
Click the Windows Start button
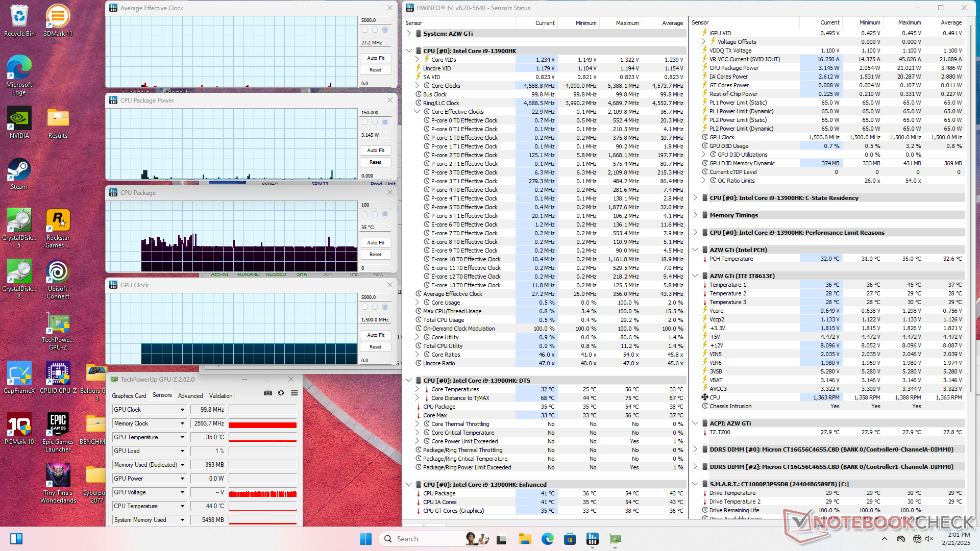pyautogui.click(x=365, y=539)
